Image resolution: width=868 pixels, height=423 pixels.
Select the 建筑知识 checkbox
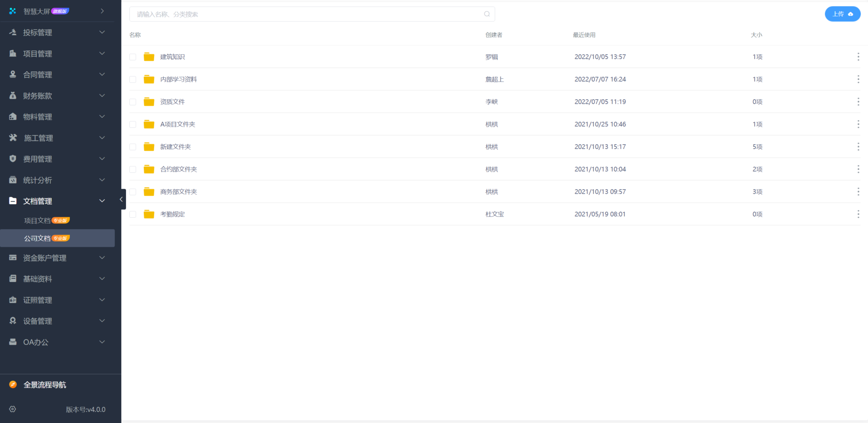pyautogui.click(x=133, y=57)
